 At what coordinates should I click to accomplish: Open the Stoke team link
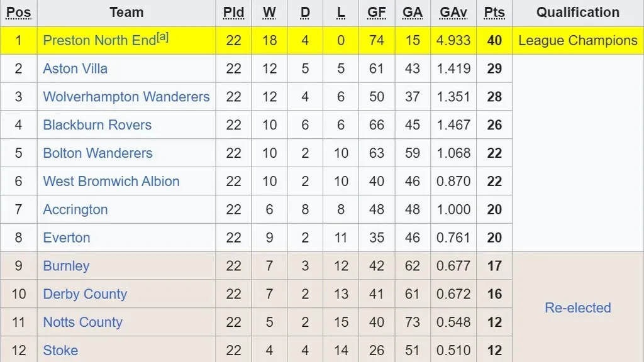60,350
